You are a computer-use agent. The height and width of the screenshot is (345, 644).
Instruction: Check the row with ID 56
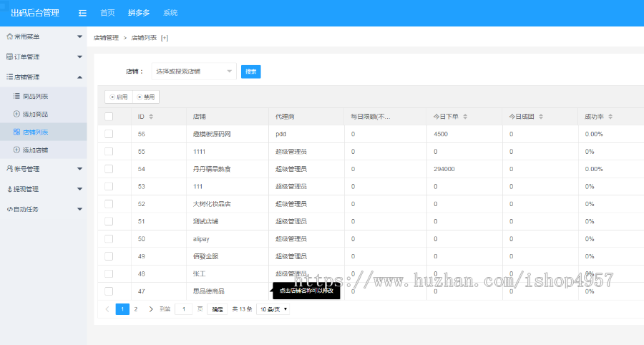pyautogui.click(x=109, y=134)
